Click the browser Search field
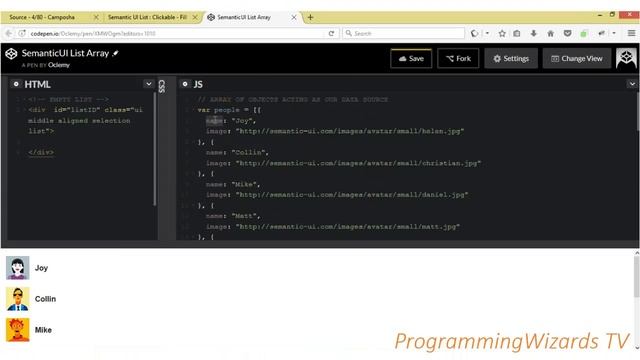This screenshot has width=640, height=360. pyautogui.click(x=404, y=33)
